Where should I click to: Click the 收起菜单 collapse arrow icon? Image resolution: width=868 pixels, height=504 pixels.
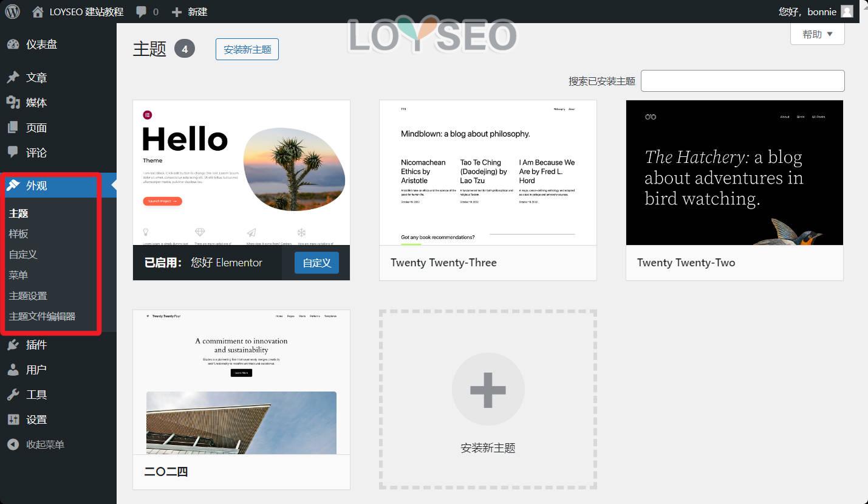(x=13, y=444)
